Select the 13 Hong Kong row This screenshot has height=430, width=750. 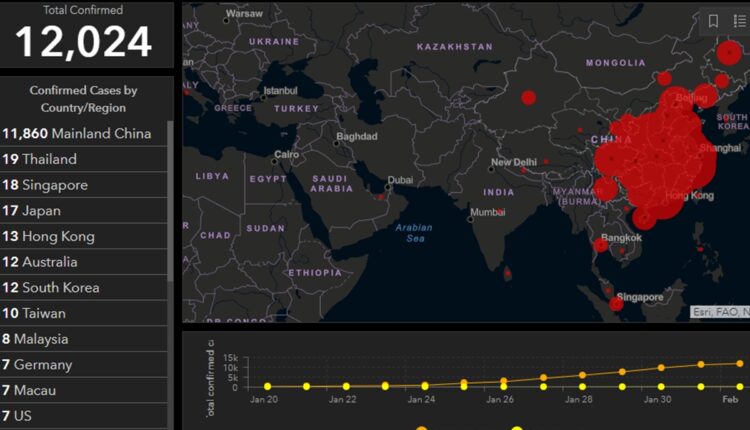coord(84,236)
